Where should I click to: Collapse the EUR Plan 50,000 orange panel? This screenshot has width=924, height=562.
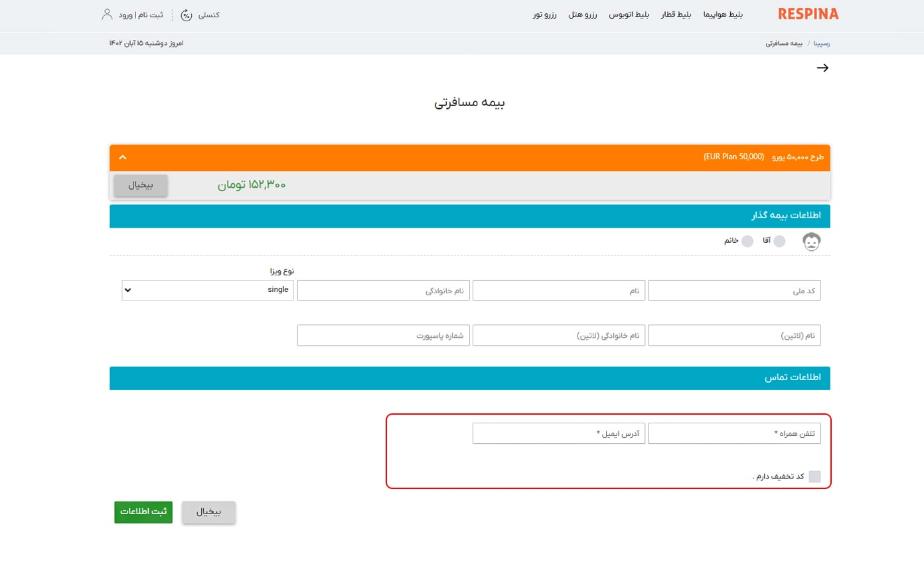(122, 157)
